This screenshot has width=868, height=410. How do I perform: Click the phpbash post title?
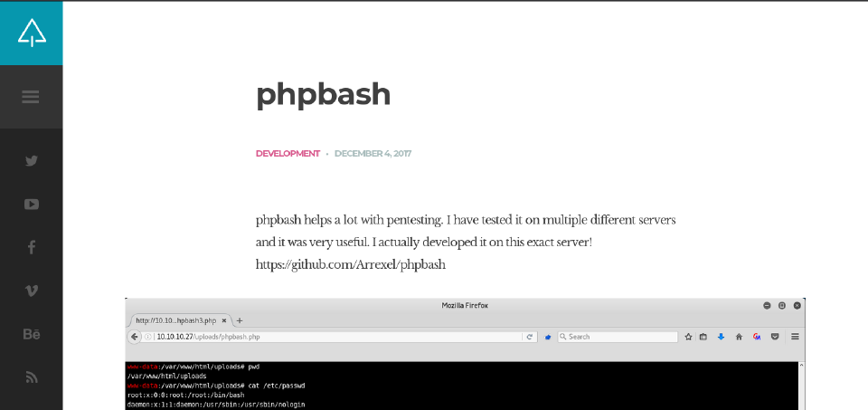click(x=323, y=94)
